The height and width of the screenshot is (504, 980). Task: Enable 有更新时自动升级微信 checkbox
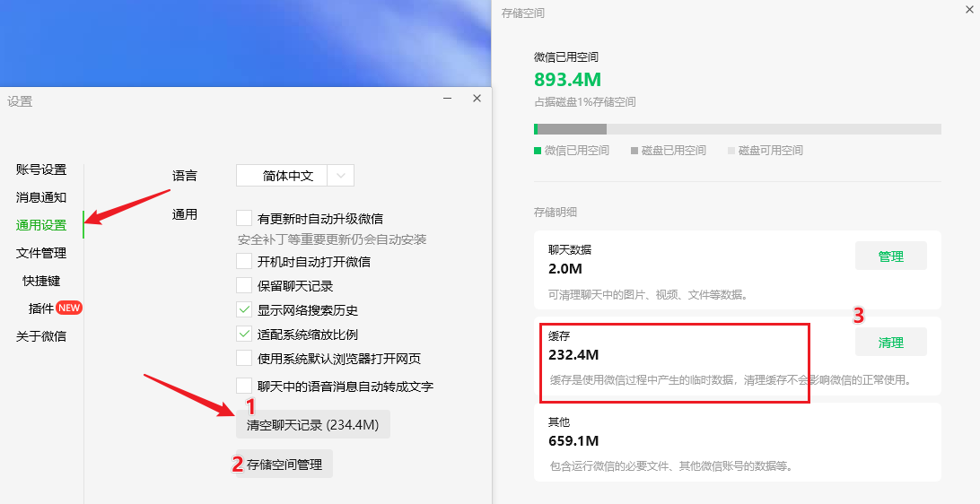244,218
